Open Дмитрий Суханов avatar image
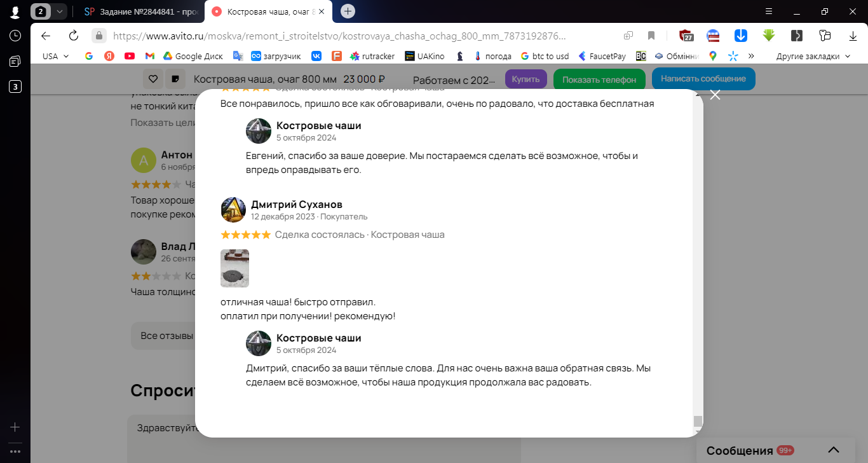 [x=233, y=210]
